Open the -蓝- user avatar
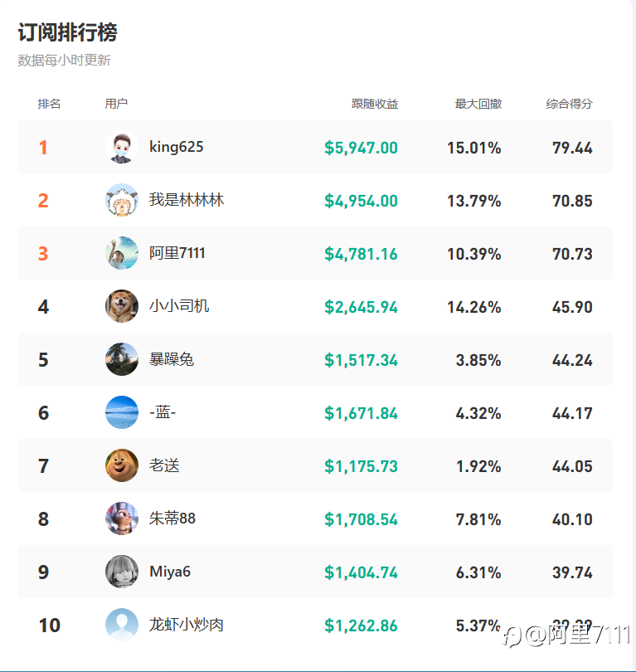 122,413
